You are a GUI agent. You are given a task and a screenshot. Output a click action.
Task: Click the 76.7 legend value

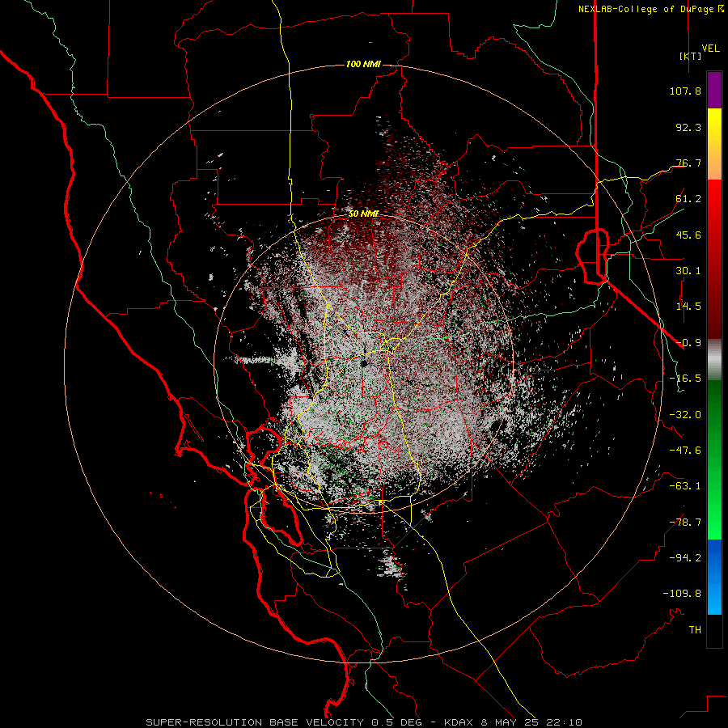point(688,163)
